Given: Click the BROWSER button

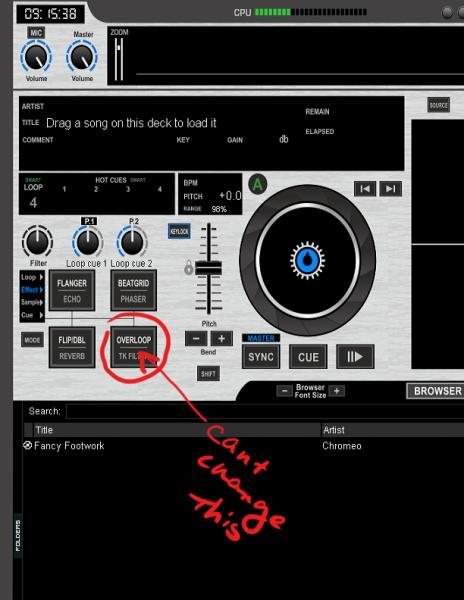Looking at the screenshot, I should click(x=437, y=391).
